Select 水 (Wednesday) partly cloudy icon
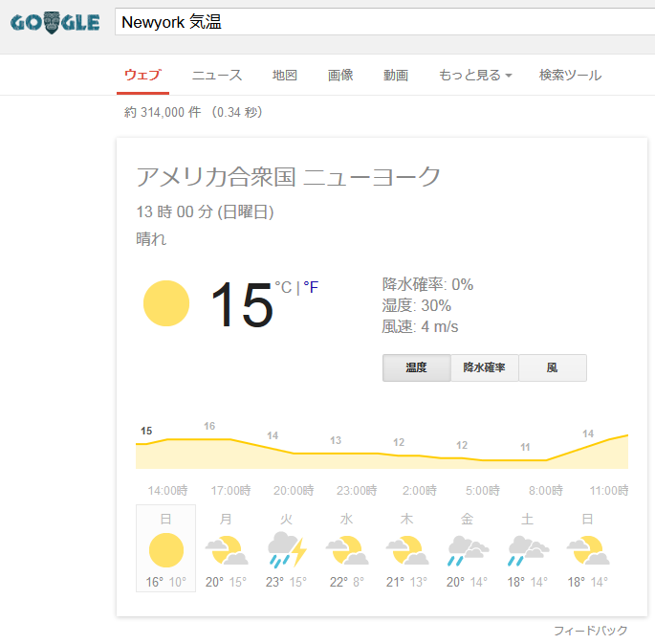Screen dimensions: 655x644 coord(347,550)
